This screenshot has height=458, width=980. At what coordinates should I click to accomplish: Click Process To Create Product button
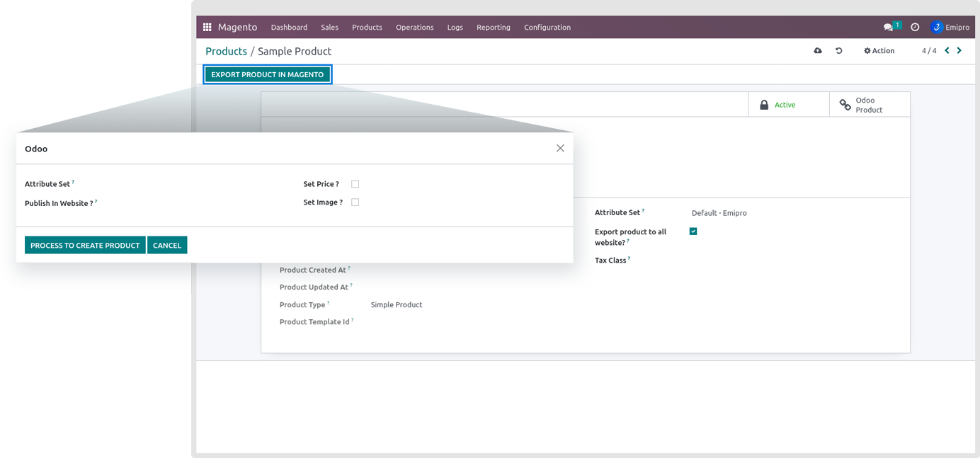(85, 246)
